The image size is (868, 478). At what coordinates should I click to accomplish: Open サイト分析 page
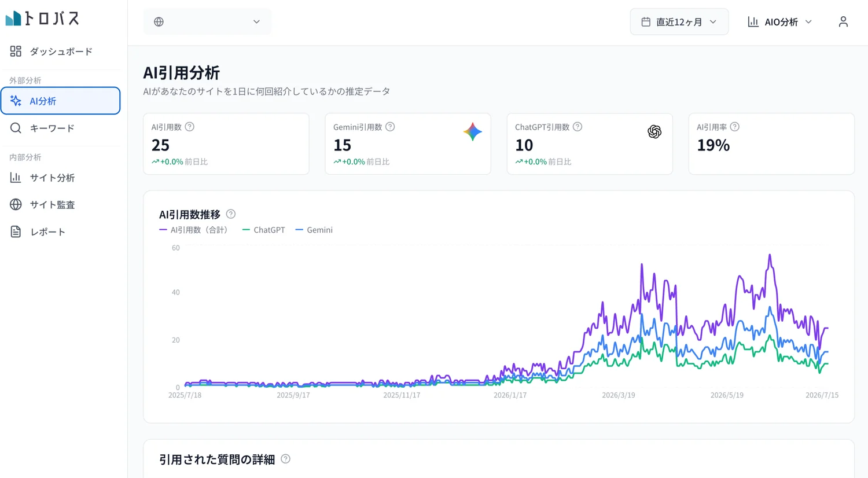point(61,178)
